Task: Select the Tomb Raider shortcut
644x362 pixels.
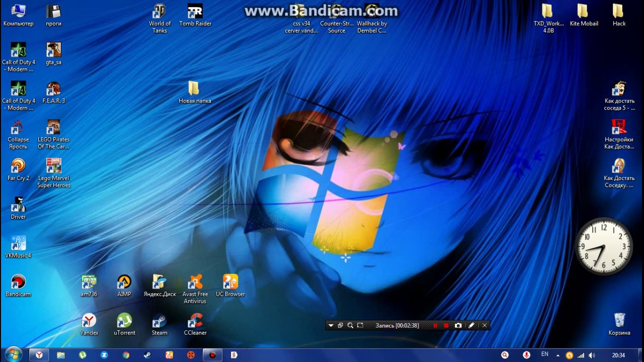Action: click(195, 16)
